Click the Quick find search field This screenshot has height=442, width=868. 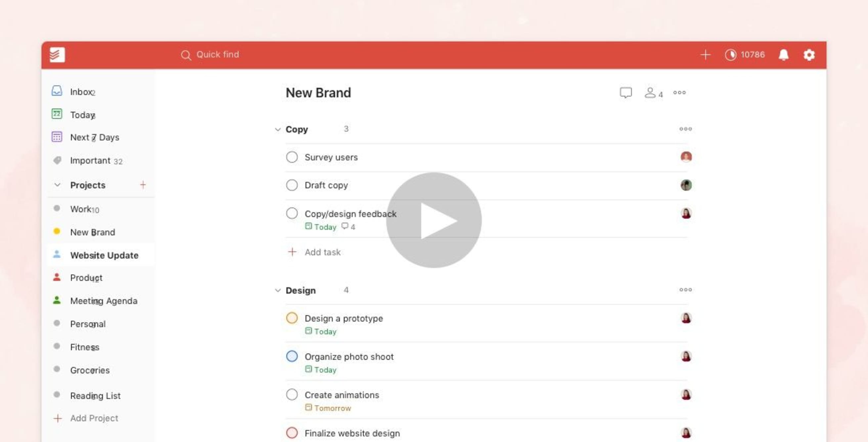pos(210,55)
